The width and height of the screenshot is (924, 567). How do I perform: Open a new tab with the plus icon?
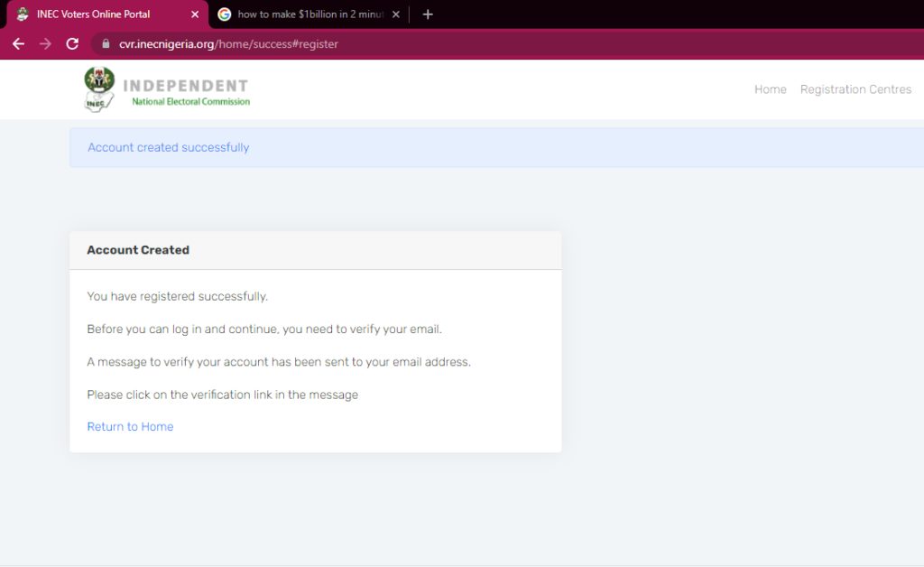[428, 14]
